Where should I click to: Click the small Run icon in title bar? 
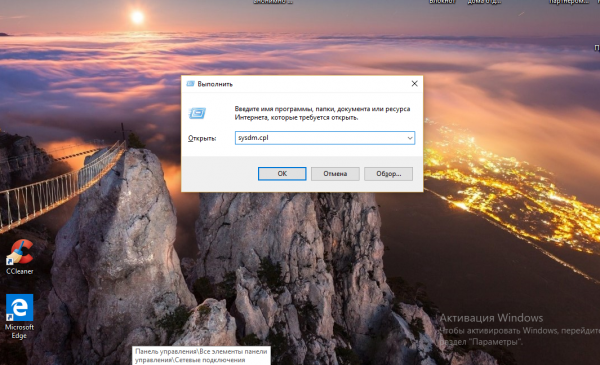[x=190, y=84]
